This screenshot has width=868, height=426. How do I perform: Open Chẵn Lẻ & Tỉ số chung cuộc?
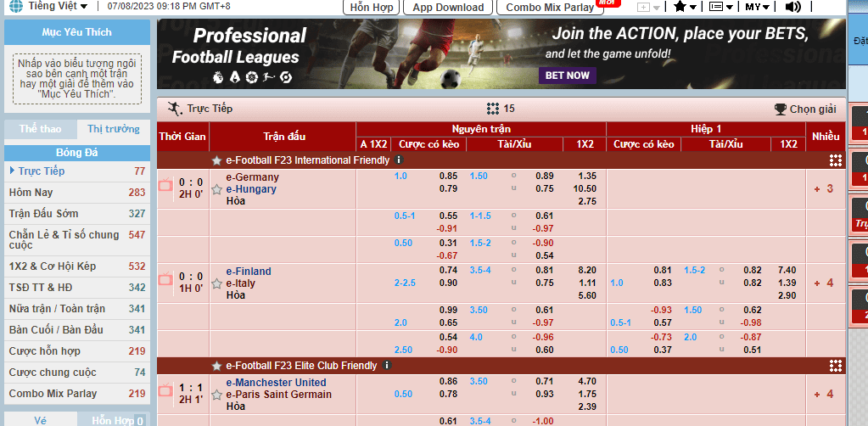click(77, 240)
